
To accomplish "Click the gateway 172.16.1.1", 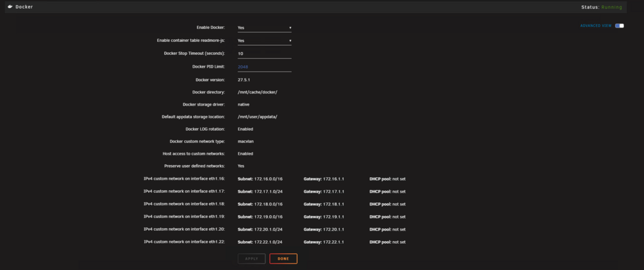I will [334, 179].
